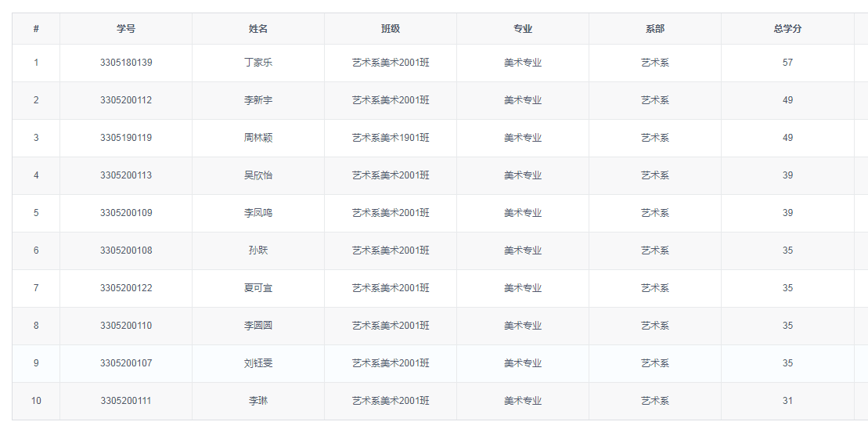Screen dimensions: 868x429
Task: Click student ID 3305200109
Action: [x=126, y=213]
